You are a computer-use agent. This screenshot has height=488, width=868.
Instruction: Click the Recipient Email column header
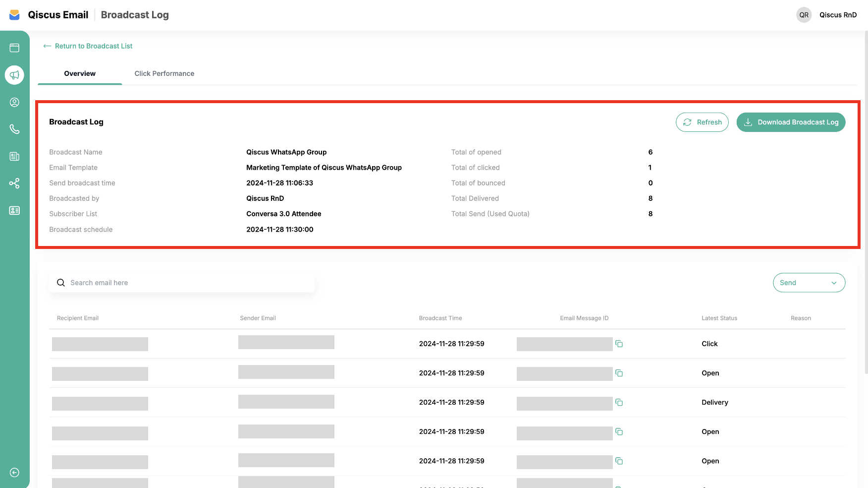point(78,318)
